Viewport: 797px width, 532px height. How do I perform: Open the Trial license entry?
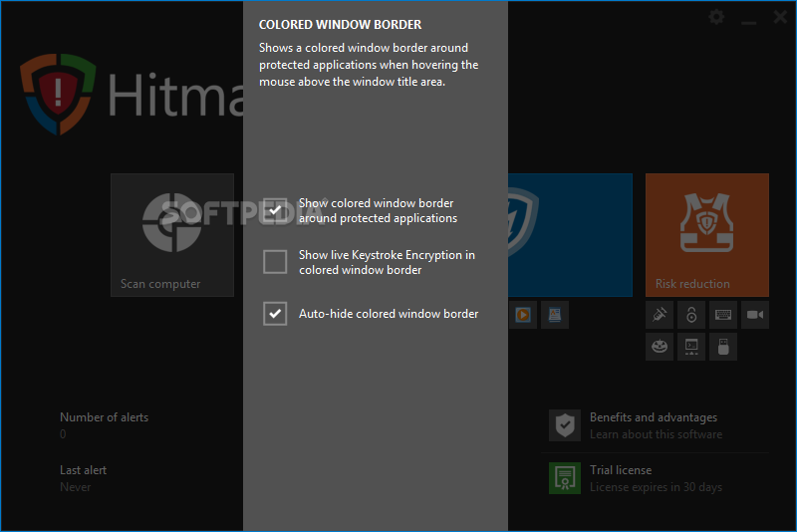(621, 470)
